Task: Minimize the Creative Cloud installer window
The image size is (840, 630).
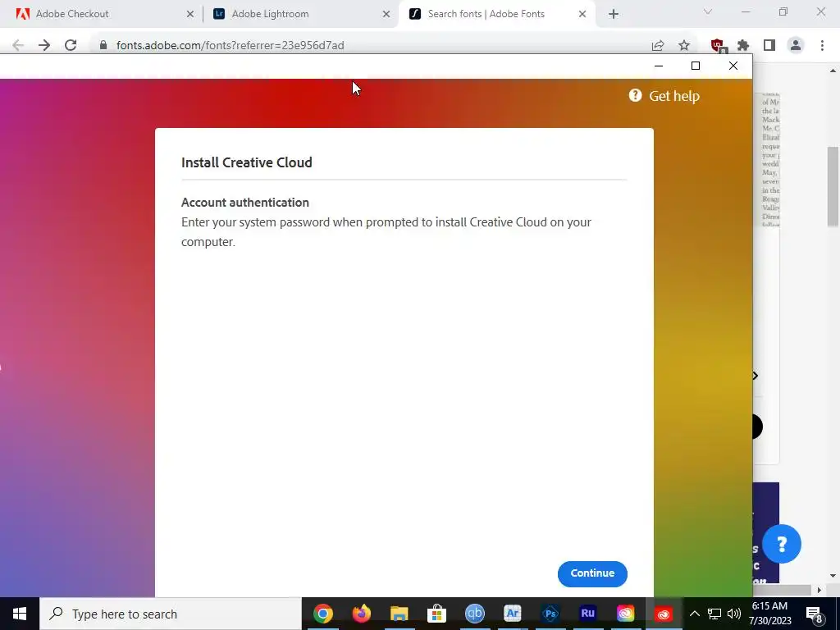Action: [x=659, y=66]
